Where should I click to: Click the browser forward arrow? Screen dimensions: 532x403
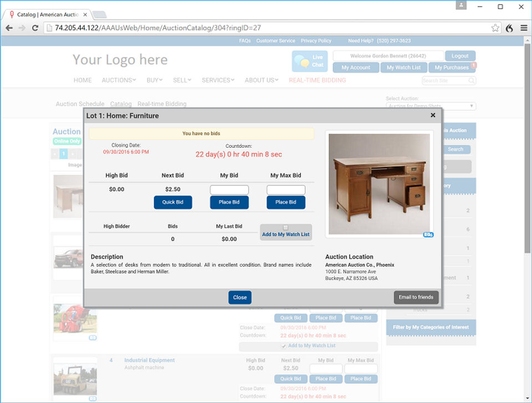click(x=22, y=28)
